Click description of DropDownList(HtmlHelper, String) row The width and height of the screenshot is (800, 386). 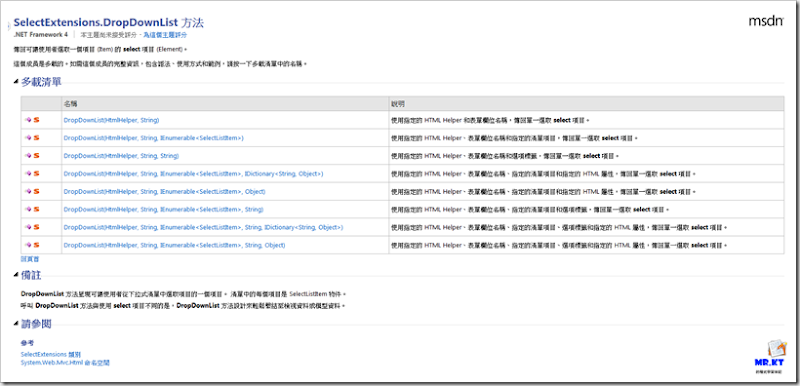pyautogui.click(x=490, y=120)
